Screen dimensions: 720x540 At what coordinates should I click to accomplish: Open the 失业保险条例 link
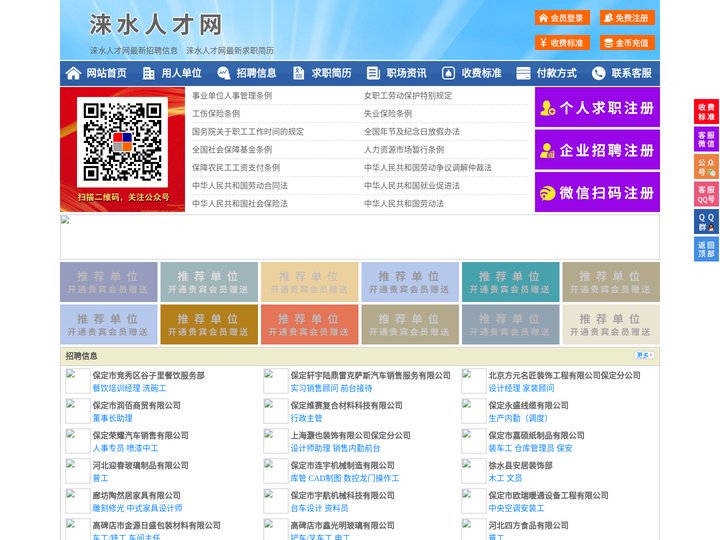point(388,113)
